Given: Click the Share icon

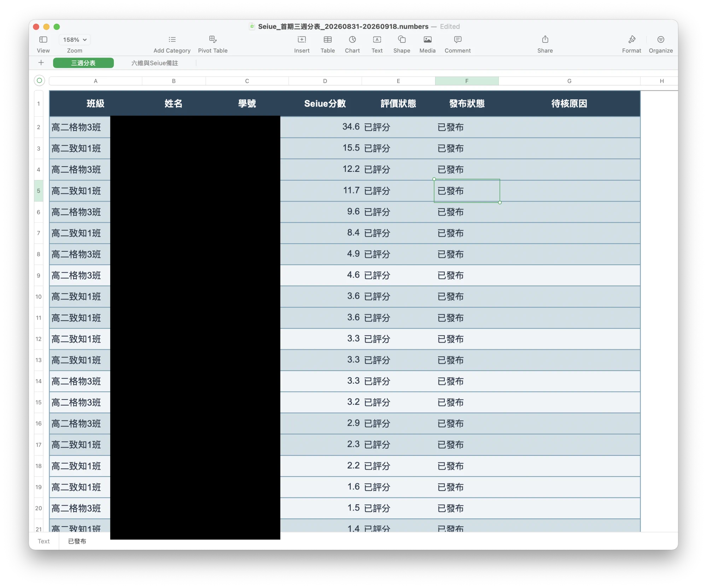Looking at the screenshot, I should (x=545, y=39).
